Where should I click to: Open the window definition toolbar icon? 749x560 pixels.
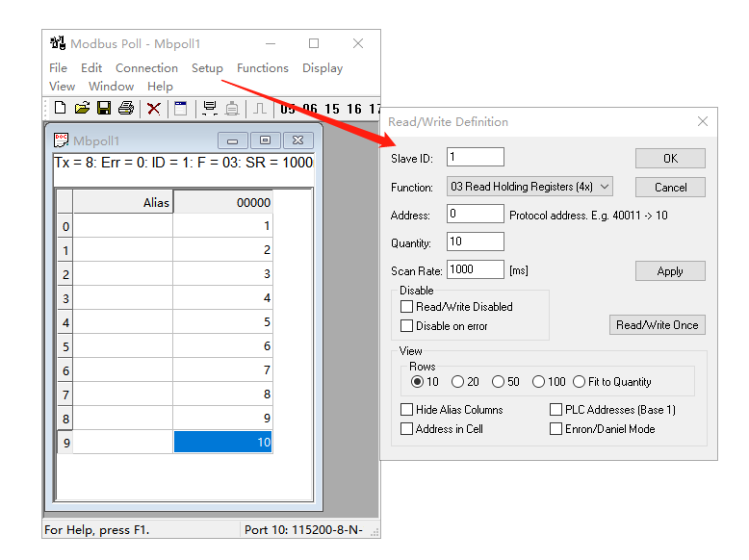pyautogui.click(x=180, y=108)
